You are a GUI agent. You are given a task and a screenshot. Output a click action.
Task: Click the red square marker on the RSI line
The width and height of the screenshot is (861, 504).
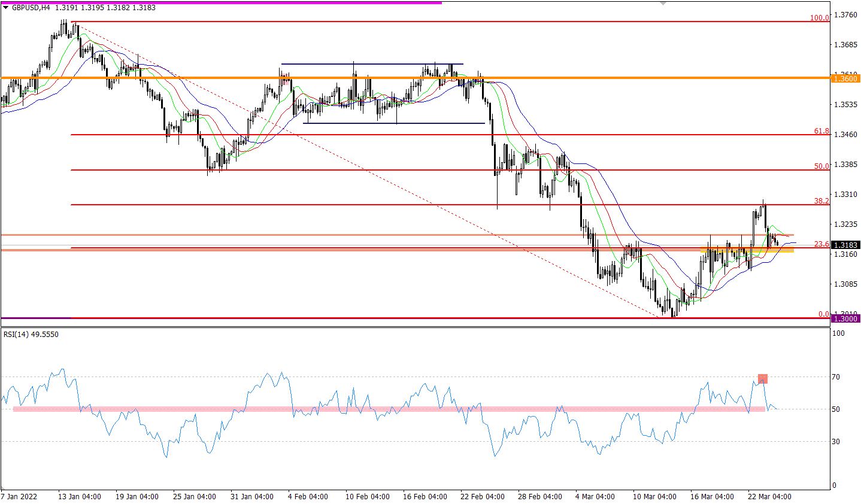point(762,379)
